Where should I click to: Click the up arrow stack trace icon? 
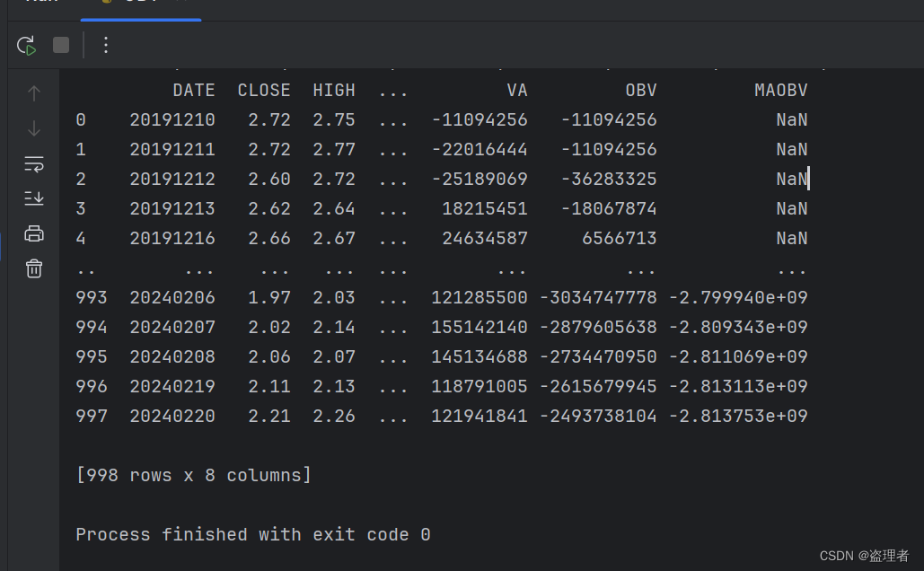34,93
